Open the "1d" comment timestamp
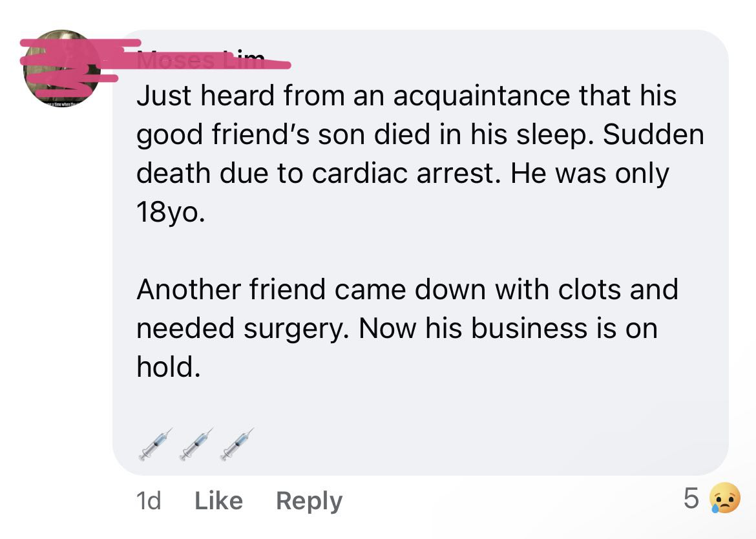 [x=149, y=501]
